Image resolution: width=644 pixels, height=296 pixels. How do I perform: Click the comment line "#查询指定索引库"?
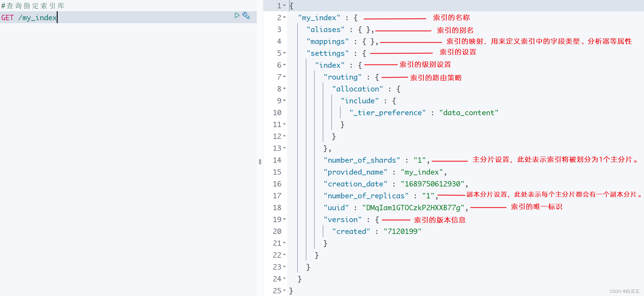click(33, 6)
